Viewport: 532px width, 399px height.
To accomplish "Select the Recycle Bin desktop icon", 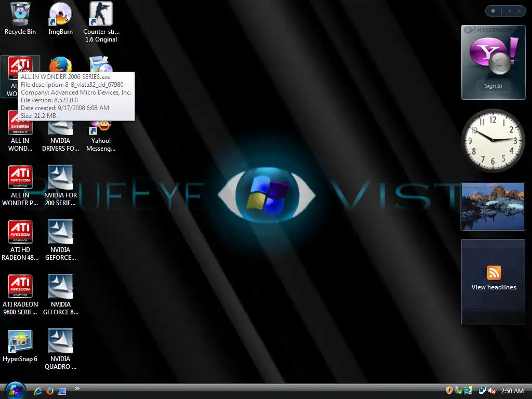I will (20, 19).
